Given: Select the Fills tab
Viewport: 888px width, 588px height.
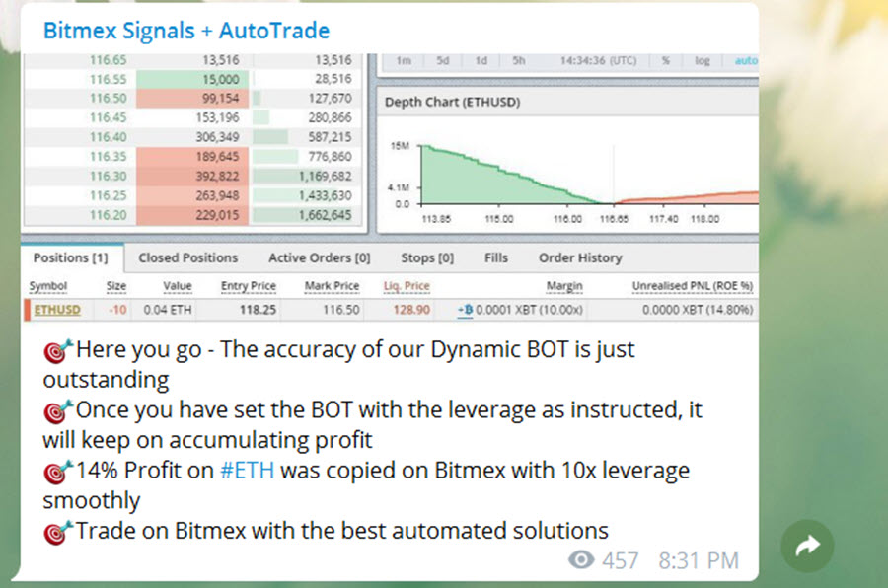Looking at the screenshot, I should (x=496, y=257).
